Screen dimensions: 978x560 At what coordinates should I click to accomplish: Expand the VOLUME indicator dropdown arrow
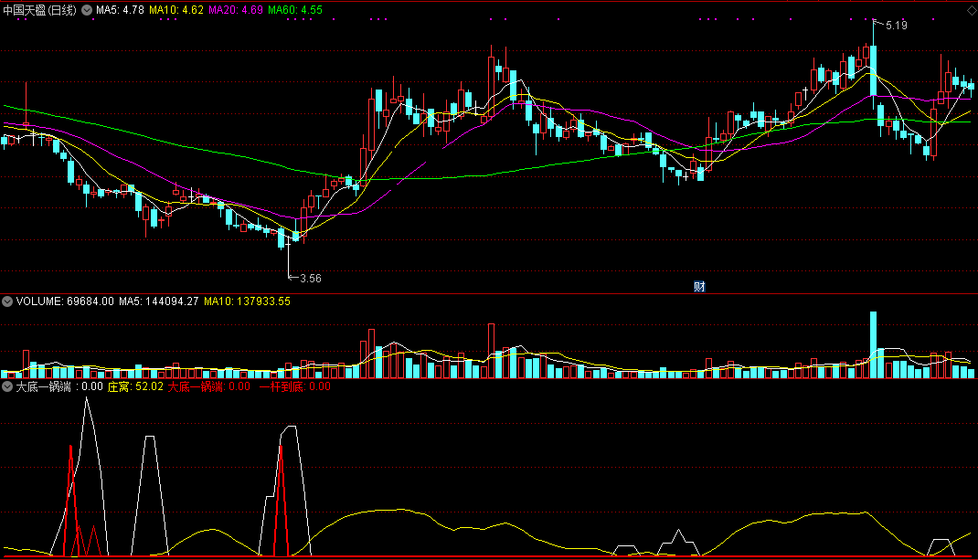(7, 301)
